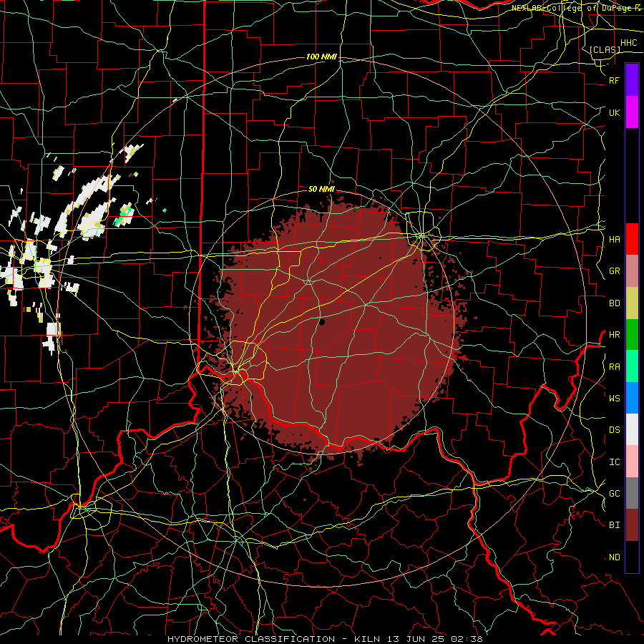644x644 pixels.
Task: Click the 13 JUN 25 date text
Action: pos(414,639)
